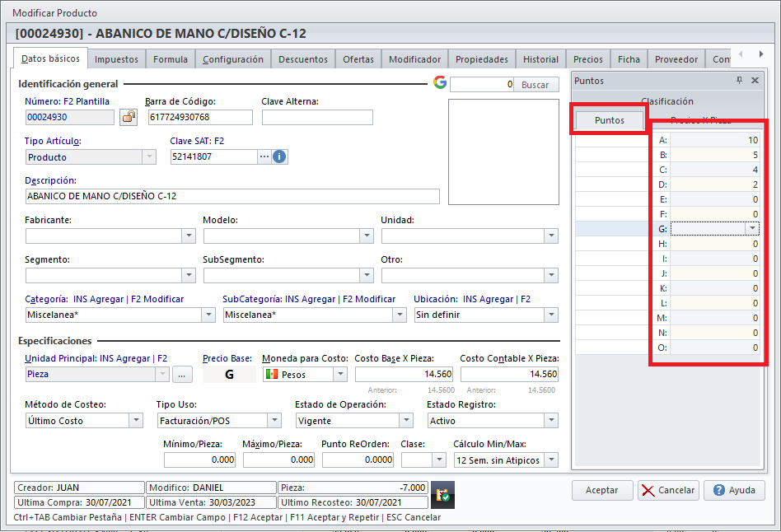Open the Historial tab

coord(540,59)
